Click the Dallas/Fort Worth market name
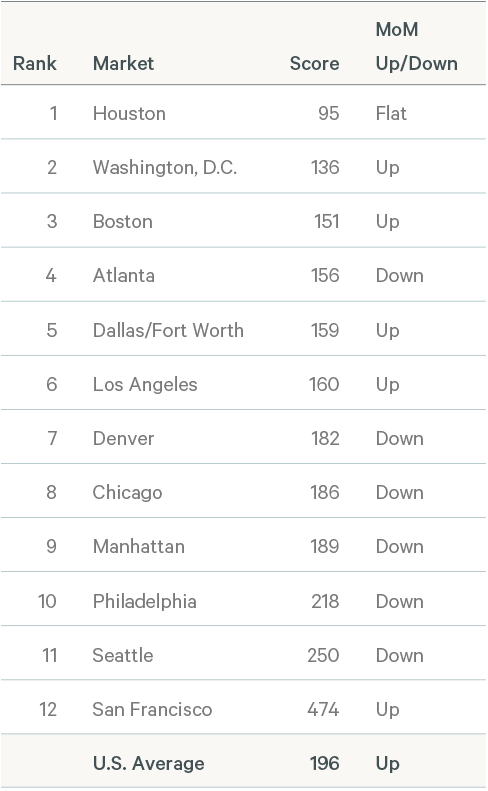This screenshot has height=791, width=488. (x=168, y=330)
